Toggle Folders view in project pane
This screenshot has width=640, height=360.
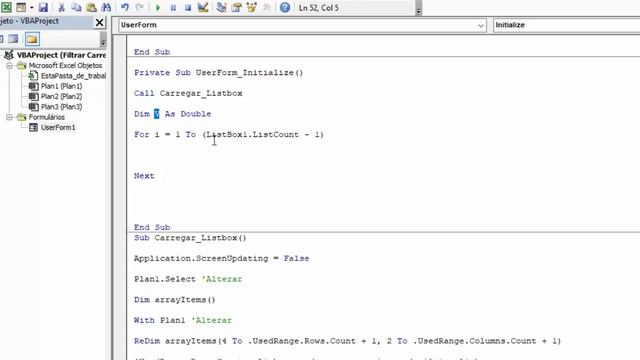click(x=32, y=39)
